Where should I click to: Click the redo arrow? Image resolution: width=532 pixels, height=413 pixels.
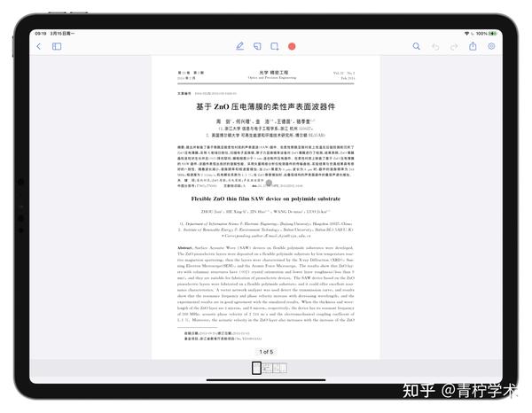click(x=454, y=46)
